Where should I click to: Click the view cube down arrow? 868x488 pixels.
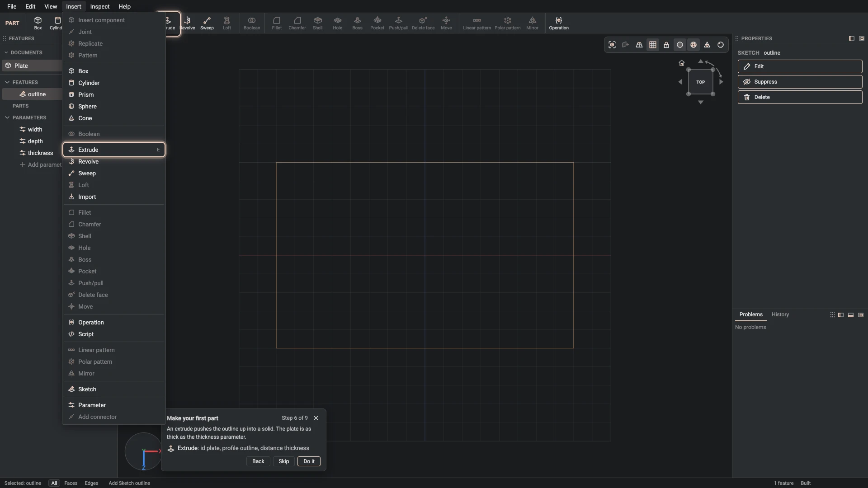pyautogui.click(x=701, y=103)
